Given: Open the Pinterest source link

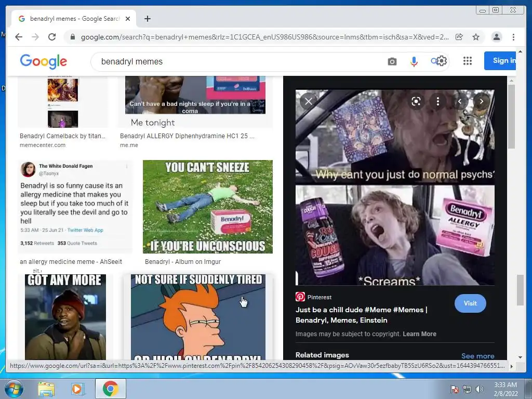Looking at the screenshot, I should pos(313,297).
